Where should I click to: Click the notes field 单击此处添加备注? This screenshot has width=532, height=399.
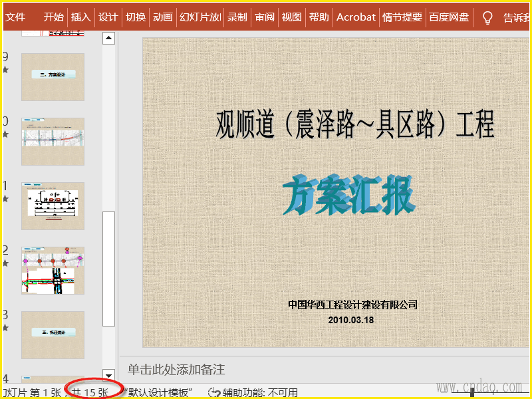[176, 370]
